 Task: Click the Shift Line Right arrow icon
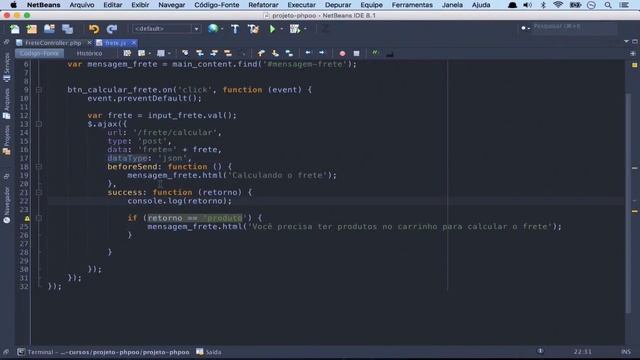coord(322,53)
